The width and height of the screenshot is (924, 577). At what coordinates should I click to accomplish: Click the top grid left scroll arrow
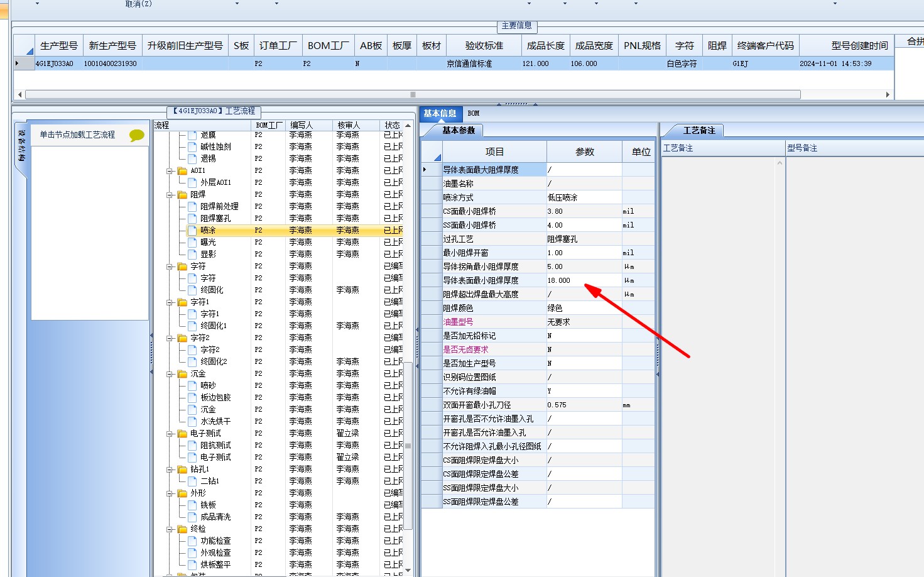pos(20,95)
